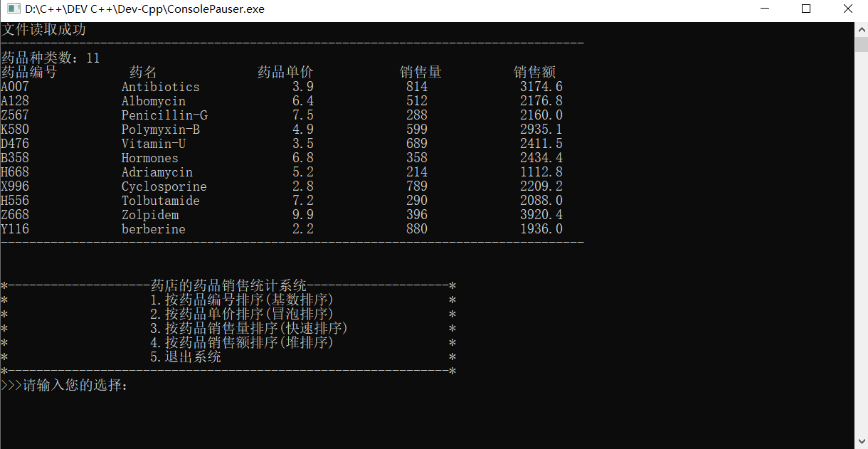Click menu line 5.退出系统
This screenshot has height=449, width=868.
click(x=186, y=357)
